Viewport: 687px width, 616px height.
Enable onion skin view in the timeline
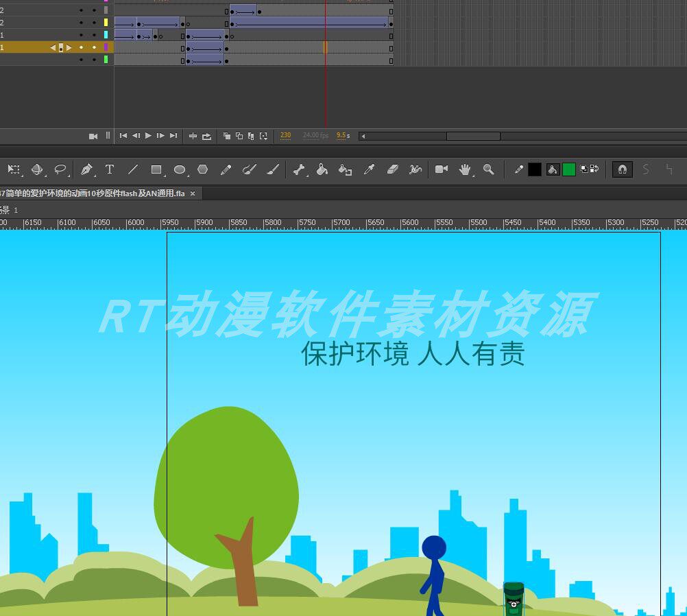click(x=226, y=136)
